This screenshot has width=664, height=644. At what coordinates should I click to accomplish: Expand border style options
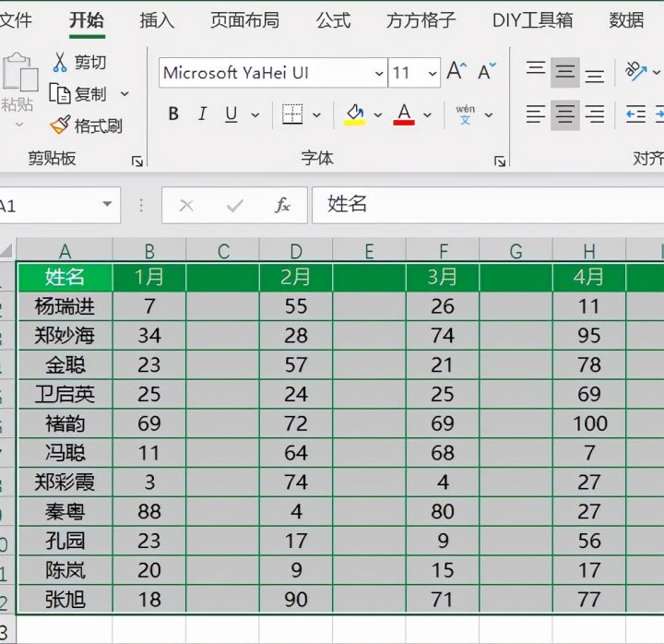coord(316,114)
